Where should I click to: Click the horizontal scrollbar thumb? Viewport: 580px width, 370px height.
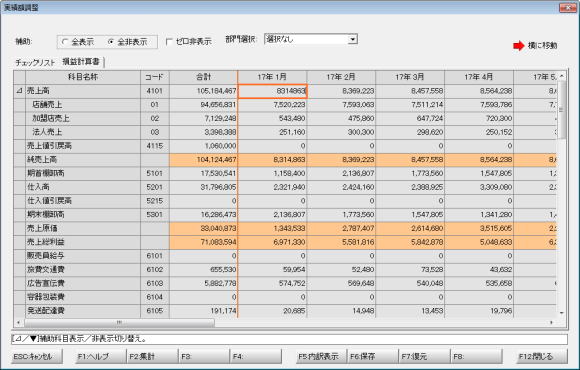[x=119, y=323]
